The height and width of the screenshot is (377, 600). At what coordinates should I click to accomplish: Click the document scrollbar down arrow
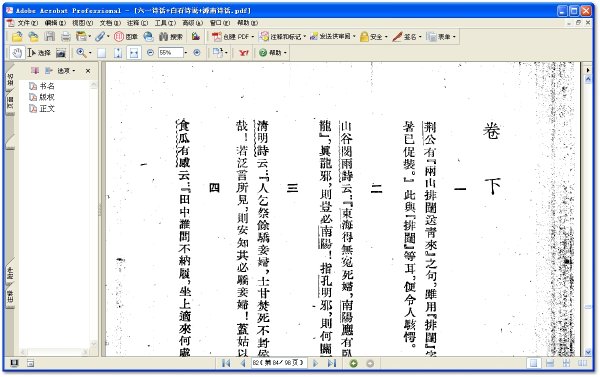pyautogui.click(x=588, y=351)
